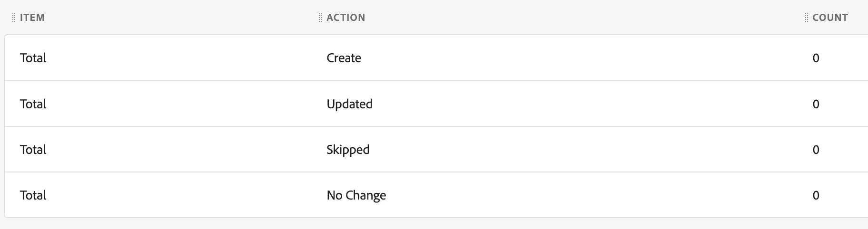The height and width of the screenshot is (229, 868).
Task: Click the Create action cell
Action: (x=344, y=58)
